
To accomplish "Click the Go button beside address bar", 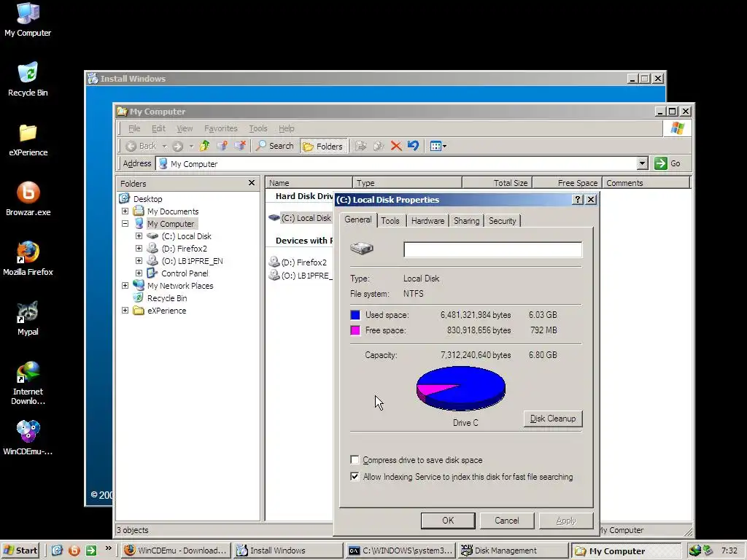I will [667, 163].
